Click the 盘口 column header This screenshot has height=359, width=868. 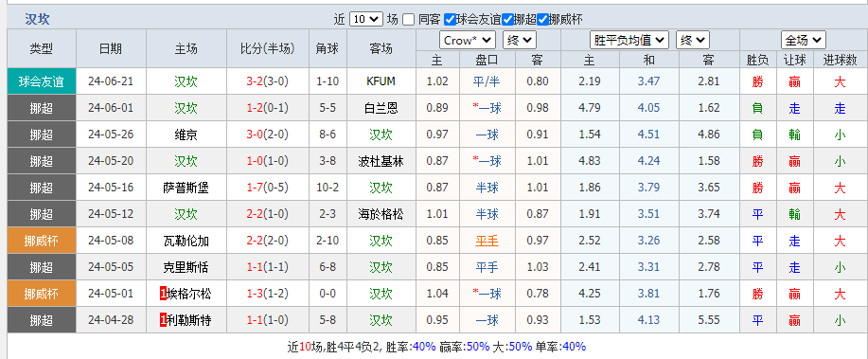click(x=487, y=60)
